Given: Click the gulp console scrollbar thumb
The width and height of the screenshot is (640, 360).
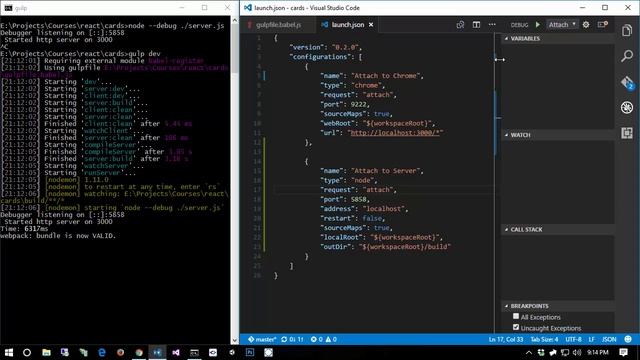Looking at the screenshot, I should click(235, 49).
